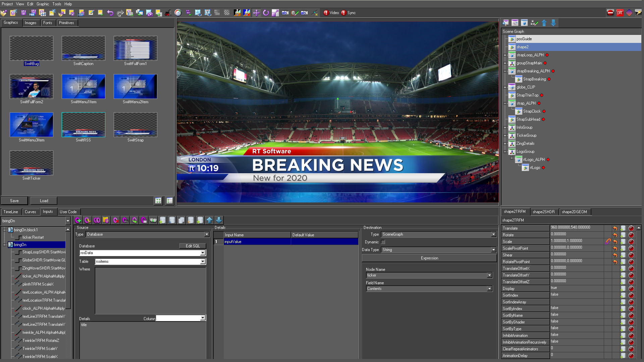This screenshot has height=362, width=644.
Task: Click the add database icon in Inputs toolbar
Action: pos(163,220)
